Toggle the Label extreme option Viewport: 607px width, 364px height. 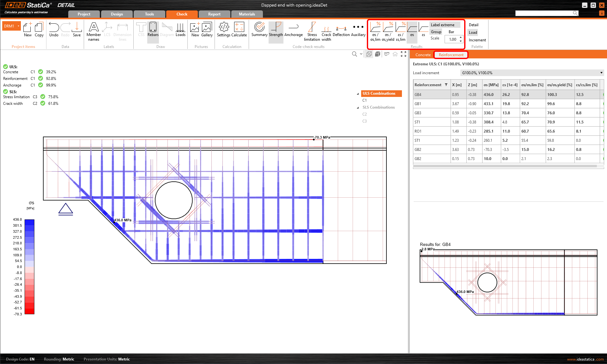(x=442, y=25)
